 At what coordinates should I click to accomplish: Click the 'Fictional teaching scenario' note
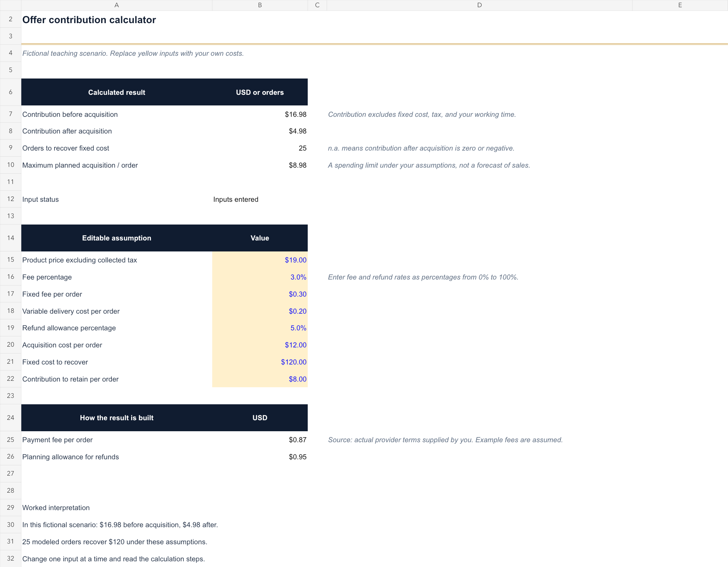click(133, 53)
